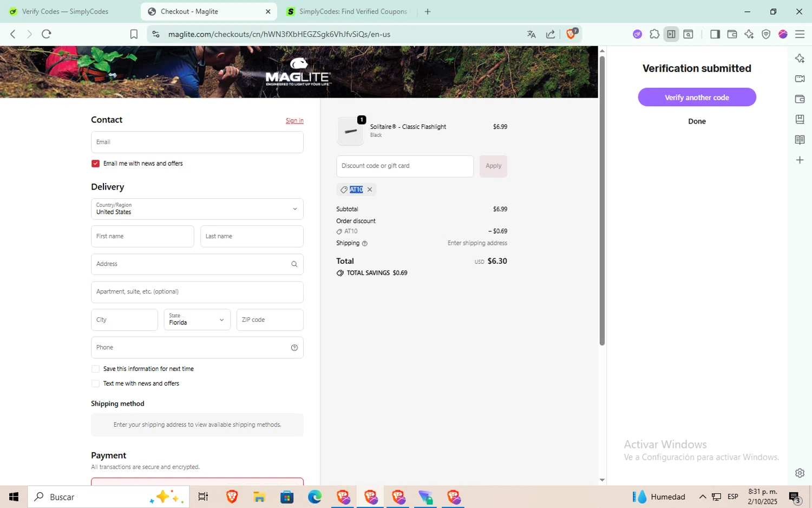Click the Phone input field
The image size is (812, 508).
tap(197, 348)
